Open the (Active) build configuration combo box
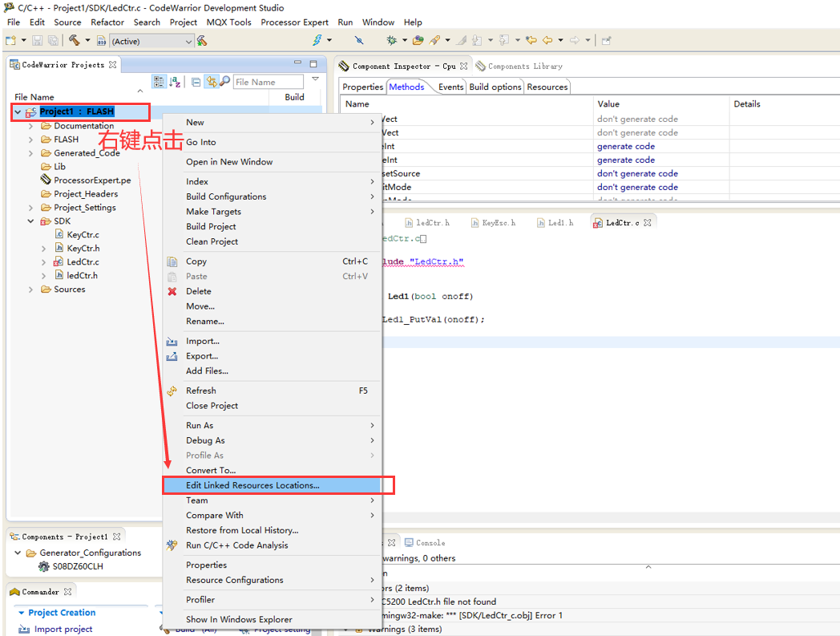The image size is (840, 636). [x=151, y=41]
